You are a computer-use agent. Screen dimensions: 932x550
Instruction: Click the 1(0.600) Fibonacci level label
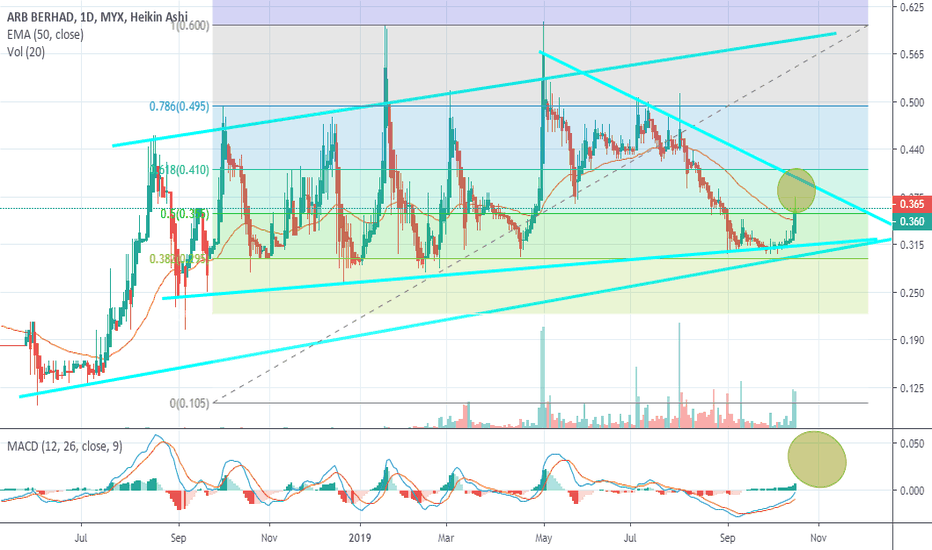(190, 26)
